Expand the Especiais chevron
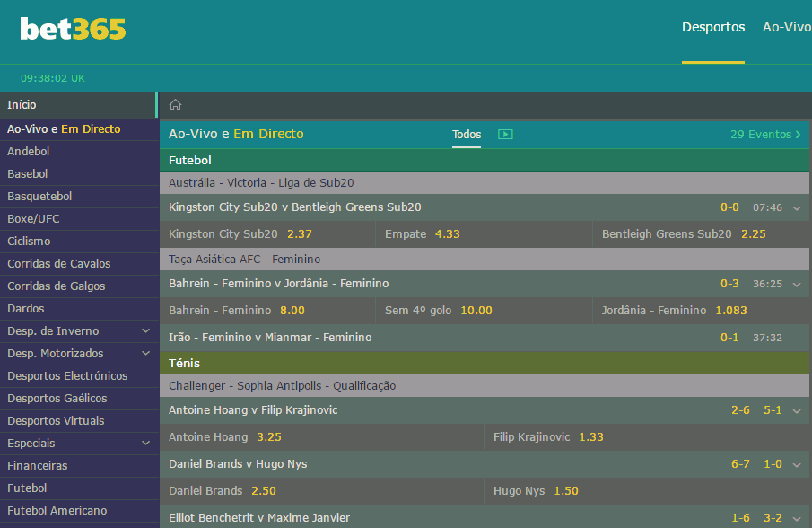The height and width of the screenshot is (528, 812). (x=146, y=443)
